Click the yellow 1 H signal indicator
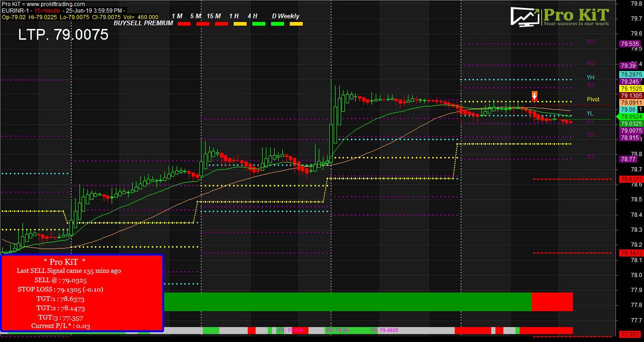The height and width of the screenshot is (342, 644). 240,23
